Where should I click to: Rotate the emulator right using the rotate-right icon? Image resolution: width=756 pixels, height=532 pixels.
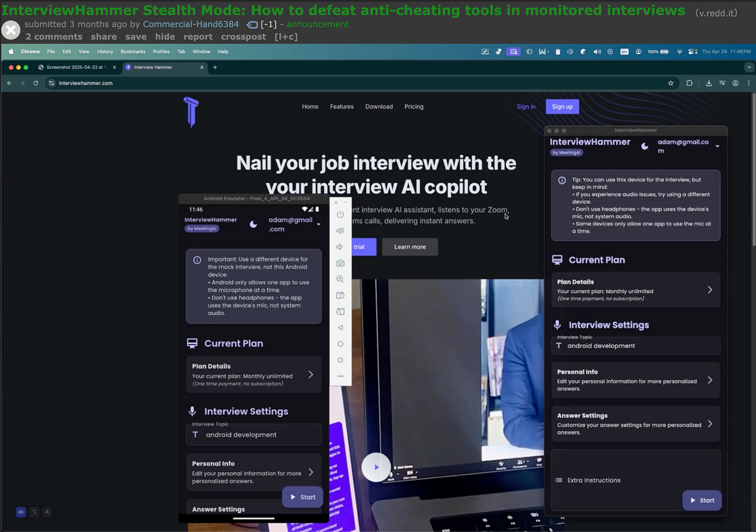340,311
